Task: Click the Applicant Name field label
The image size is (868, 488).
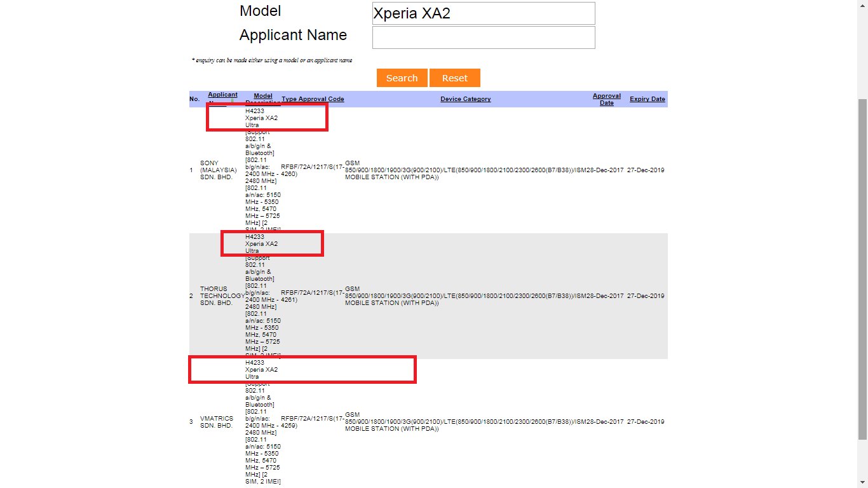Action: click(x=293, y=36)
